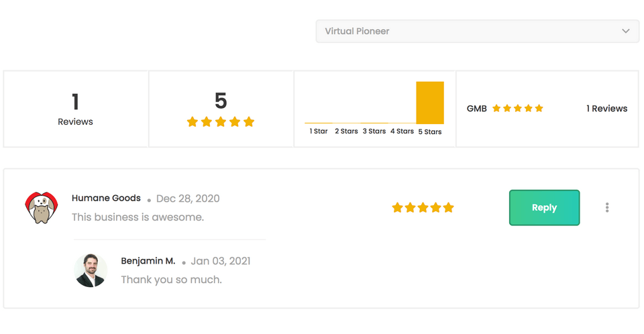Select the total Reviews count card

click(x=76, y=109)
